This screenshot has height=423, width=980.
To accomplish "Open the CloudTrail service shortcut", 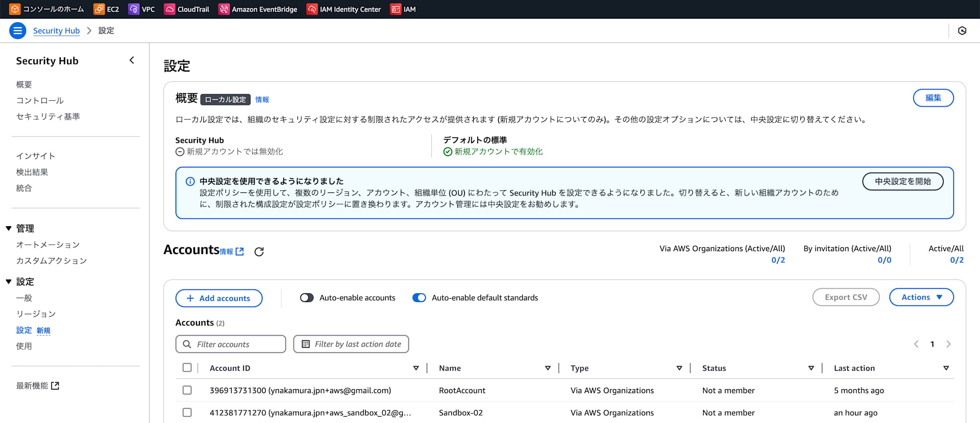I will (x=187, y=9).
